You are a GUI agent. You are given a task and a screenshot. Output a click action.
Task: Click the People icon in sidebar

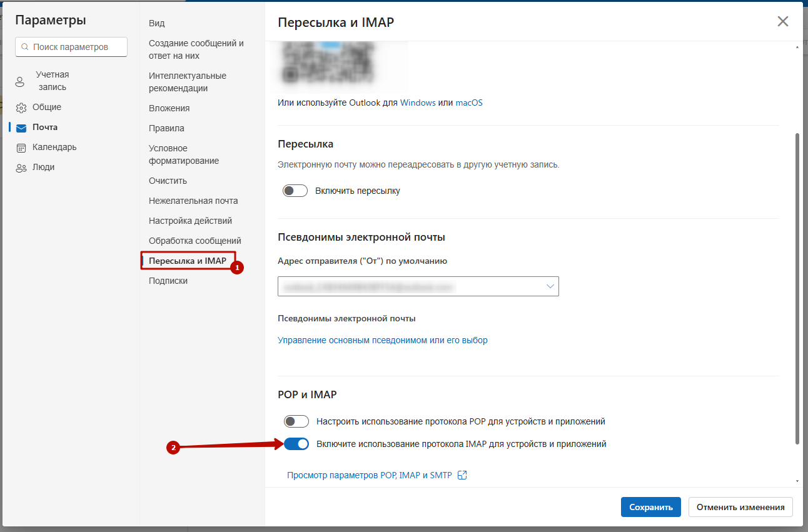pos(21,168)
